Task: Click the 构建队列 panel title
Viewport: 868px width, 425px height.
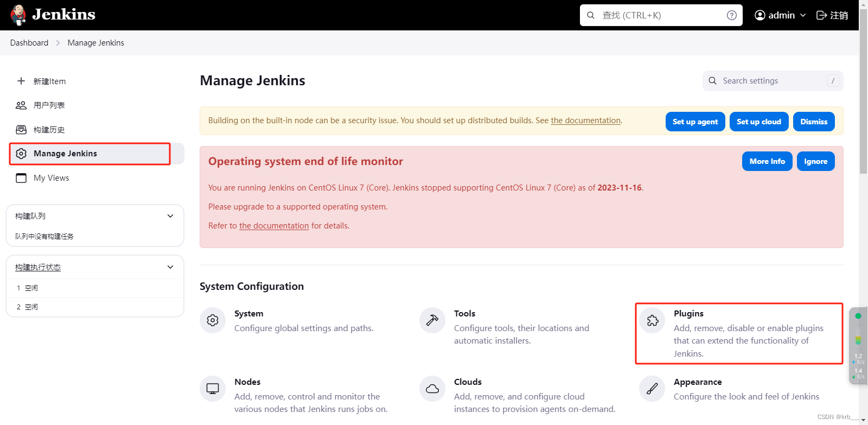Action: click(30, 216)
